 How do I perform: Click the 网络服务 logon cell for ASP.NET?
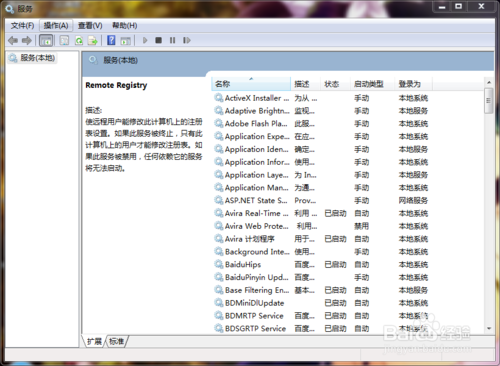[413, 201]
